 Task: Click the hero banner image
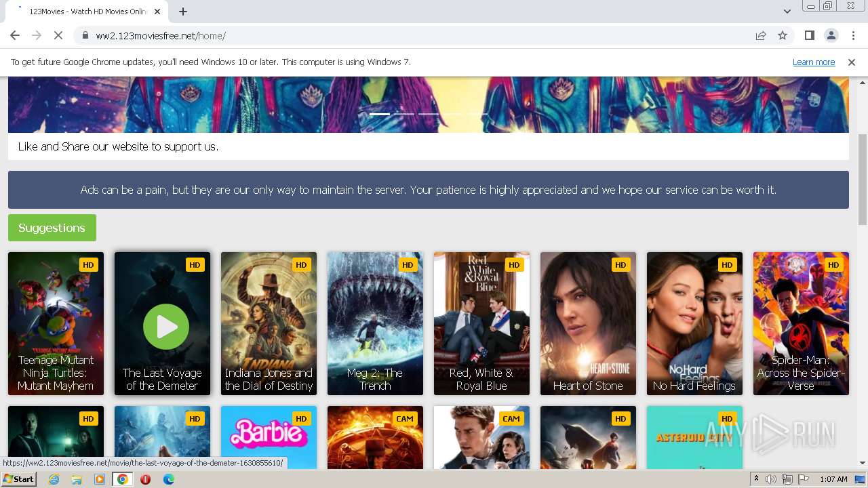click(x=429, y=104)
